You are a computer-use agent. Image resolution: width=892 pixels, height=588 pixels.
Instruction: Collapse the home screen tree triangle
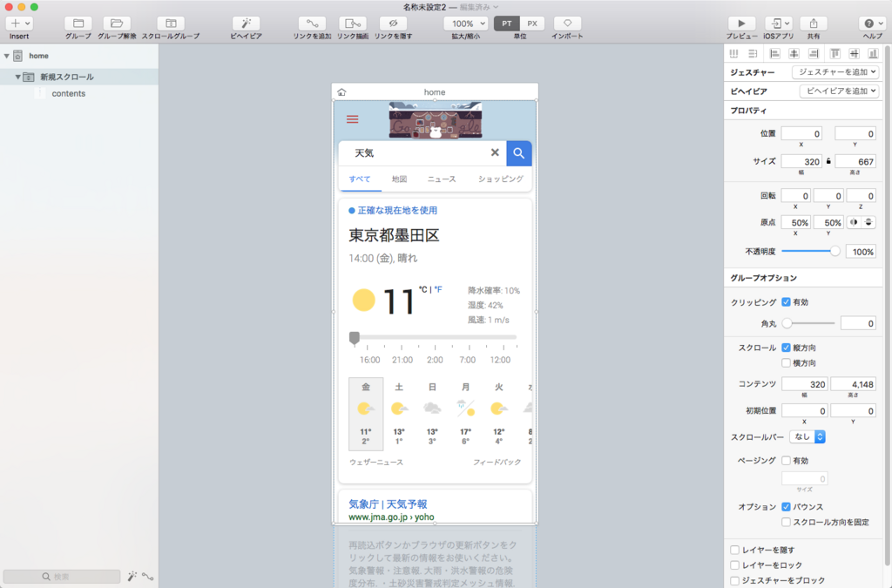pyautogui.click(x=7, y=56)
